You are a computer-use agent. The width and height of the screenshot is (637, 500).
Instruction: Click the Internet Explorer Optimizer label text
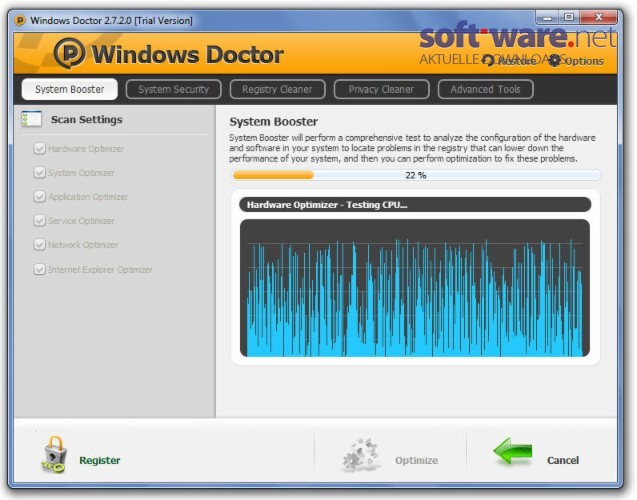(x=100, y=269)
